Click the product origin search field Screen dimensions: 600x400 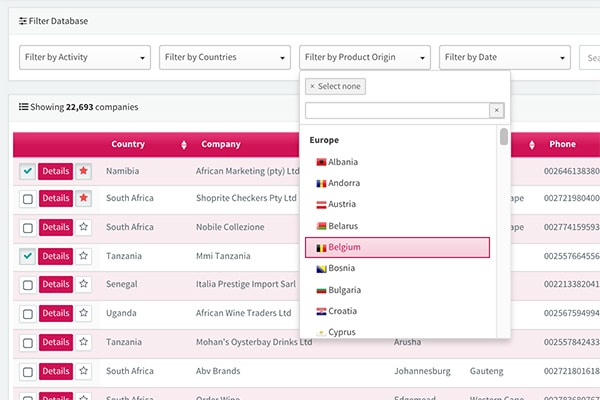[396, 110]
